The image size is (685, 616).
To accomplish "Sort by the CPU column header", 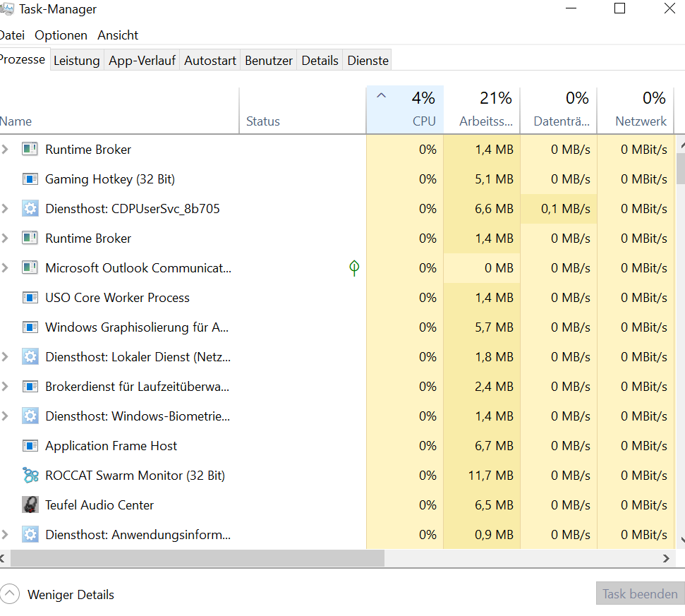I will point(405,109).
